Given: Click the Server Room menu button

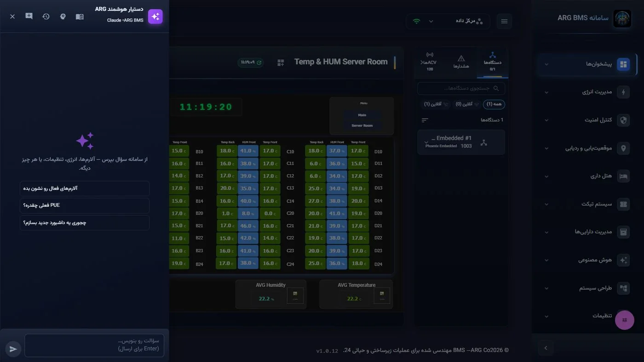Looking at the screenshot, I should point(362,125).
